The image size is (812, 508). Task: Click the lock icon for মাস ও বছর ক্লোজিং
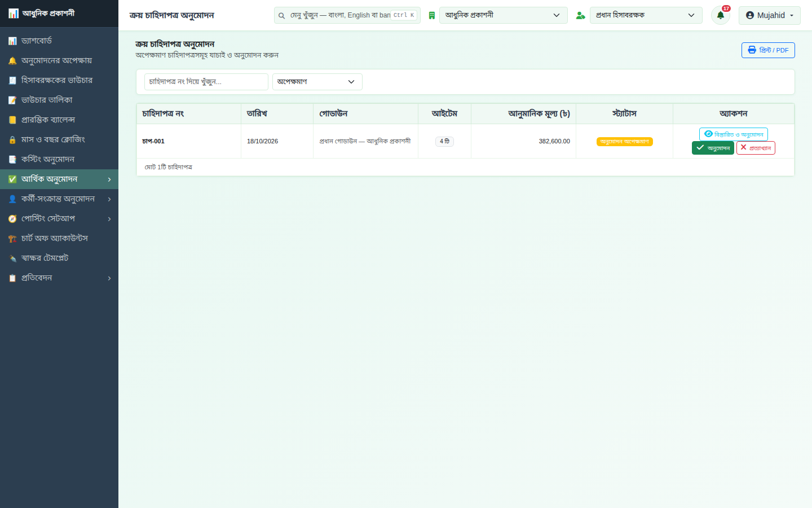12,139
